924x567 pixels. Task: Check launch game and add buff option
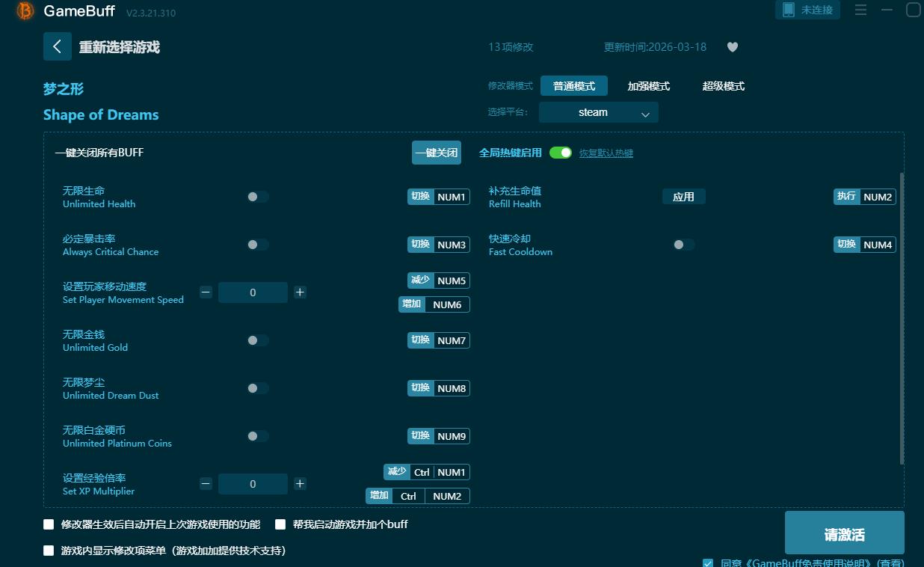point(281,524)
